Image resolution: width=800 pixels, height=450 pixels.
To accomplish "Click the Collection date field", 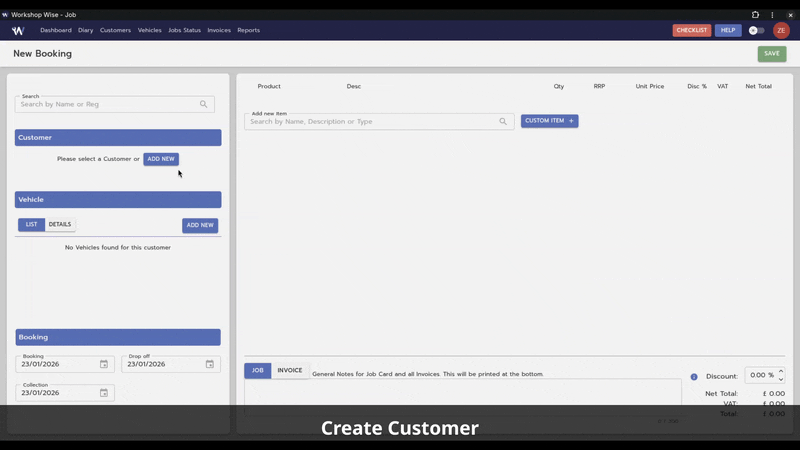I will pyautogui.click(x=65, y=393).
